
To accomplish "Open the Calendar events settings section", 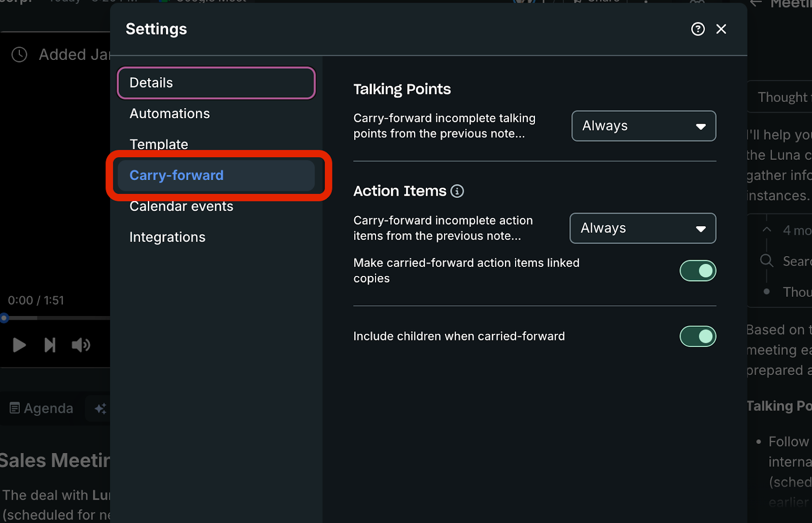I will 181,206.
